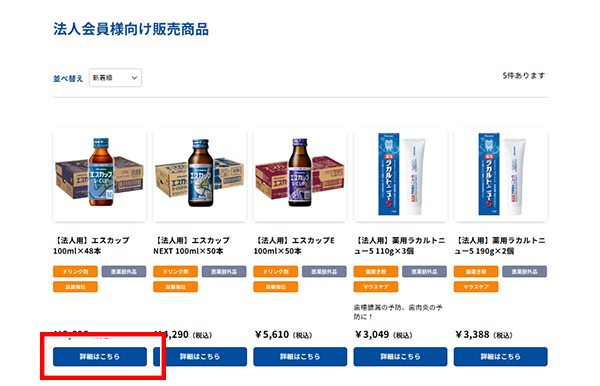Click the エスカップ NEXT product image
The width and height of the screenshot is (600, 386).
(200, 175)
